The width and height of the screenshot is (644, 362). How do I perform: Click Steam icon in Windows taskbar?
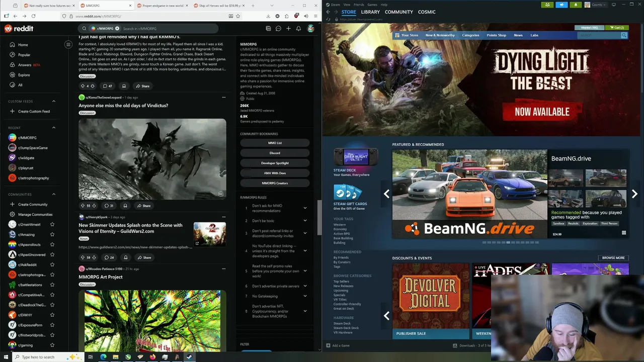189,357
